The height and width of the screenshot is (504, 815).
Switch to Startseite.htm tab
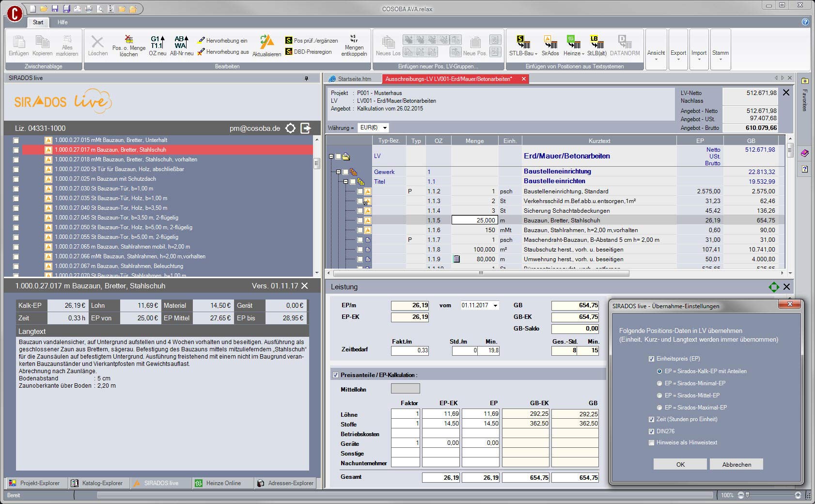(x=351, y=79)
